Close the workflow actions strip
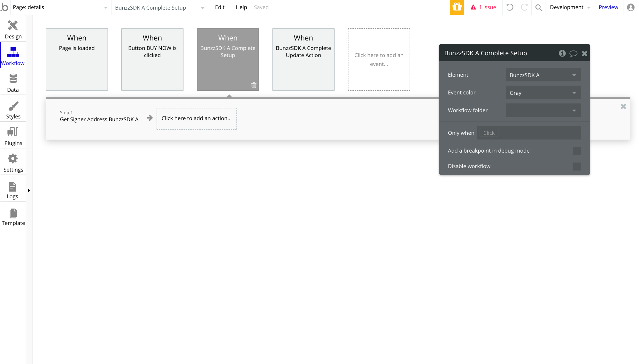Screen dimensions: 639x364 [623, 107]
